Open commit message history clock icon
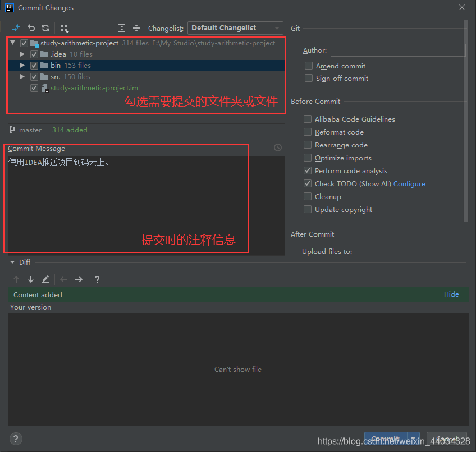The image size is (476, 452). pyautogui.click(x=278, y=147)
